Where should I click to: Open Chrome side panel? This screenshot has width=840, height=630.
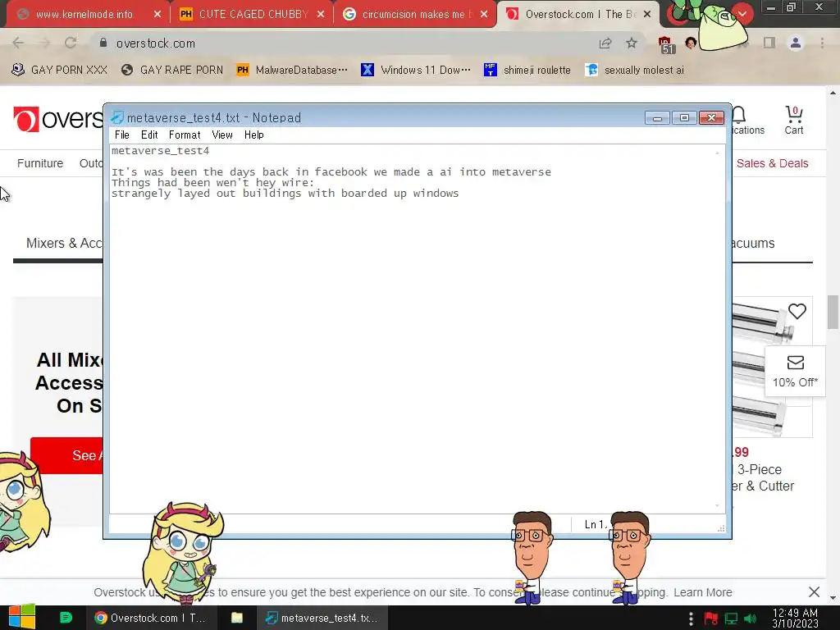coord(769,43)
